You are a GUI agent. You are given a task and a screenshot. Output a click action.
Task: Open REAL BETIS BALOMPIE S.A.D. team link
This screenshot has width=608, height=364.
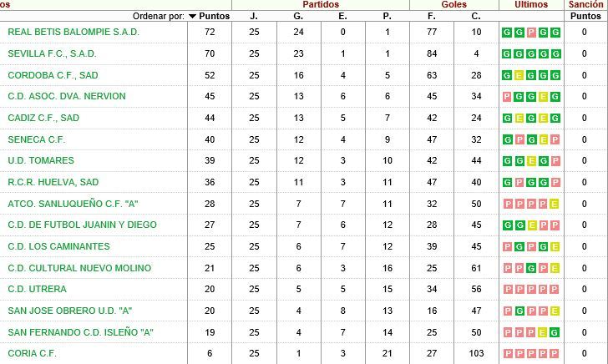[73, 32]
